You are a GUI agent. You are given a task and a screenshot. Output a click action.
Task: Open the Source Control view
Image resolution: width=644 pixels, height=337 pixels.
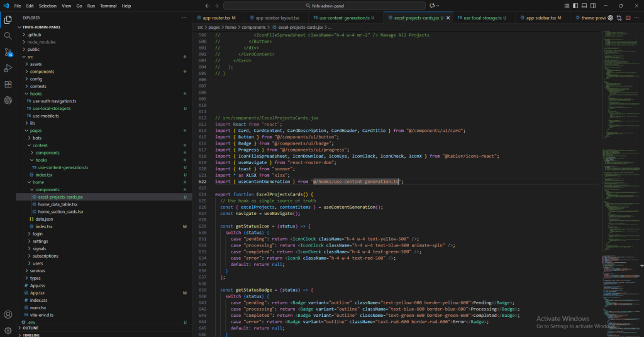pos(8,52)
